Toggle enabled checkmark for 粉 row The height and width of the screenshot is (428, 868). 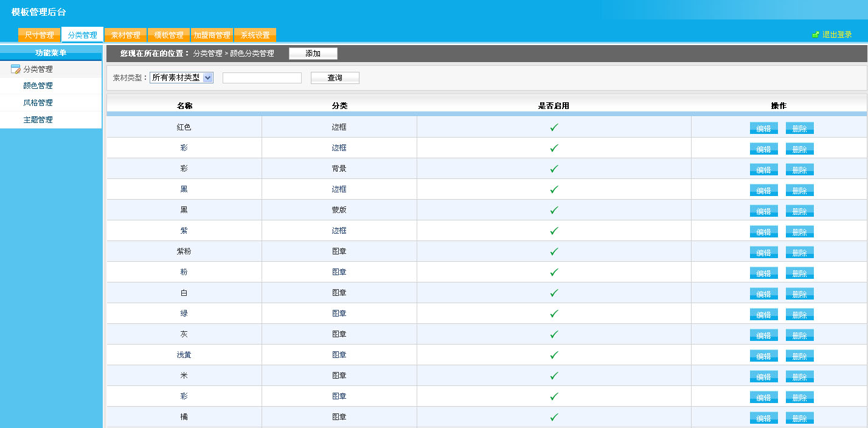click(554, 272)
